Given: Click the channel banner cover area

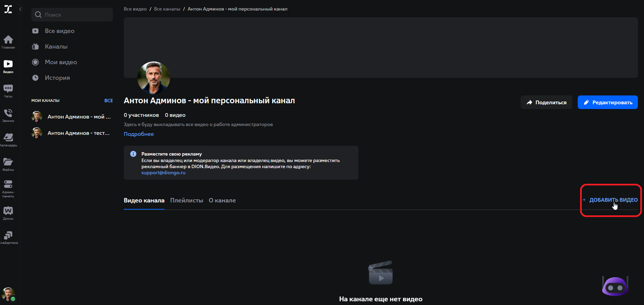Looking at the screenshot, I should (x=381, y=48).
